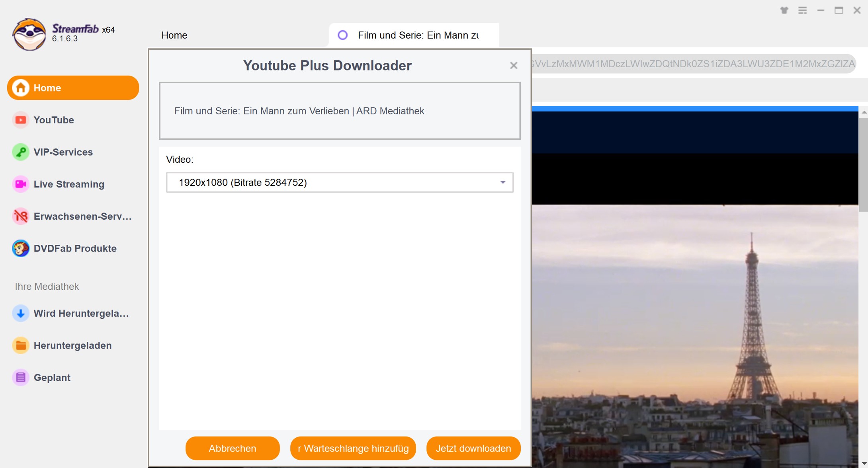Click the Erwachsenen-Services 18 icon

(21, 216)
